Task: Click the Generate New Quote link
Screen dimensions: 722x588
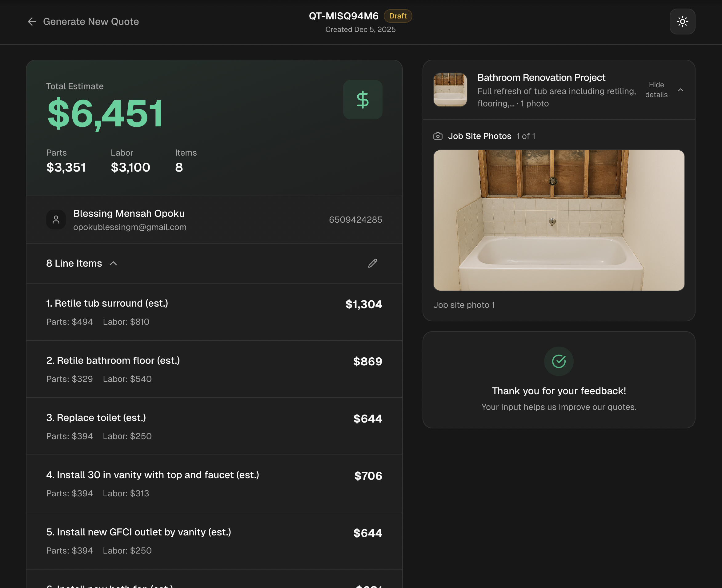Action: 91,22
